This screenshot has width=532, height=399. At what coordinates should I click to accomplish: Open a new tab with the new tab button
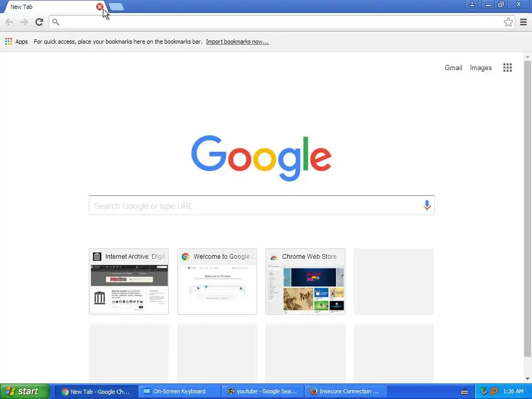117,7
